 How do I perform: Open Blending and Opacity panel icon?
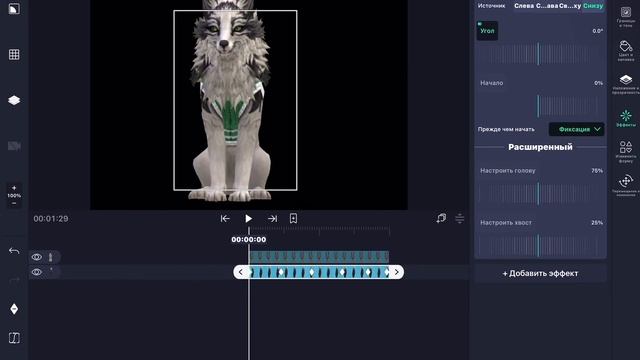(x=626, y=84)
